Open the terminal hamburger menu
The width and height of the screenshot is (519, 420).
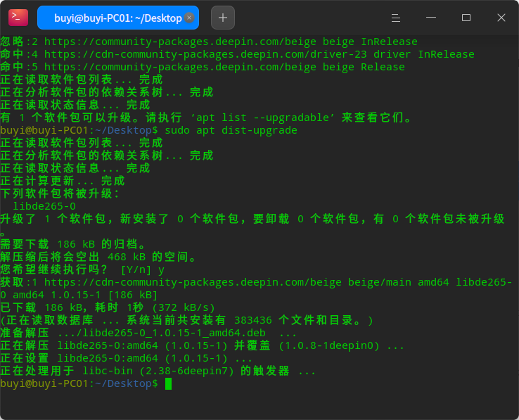(x=396, y=18)
